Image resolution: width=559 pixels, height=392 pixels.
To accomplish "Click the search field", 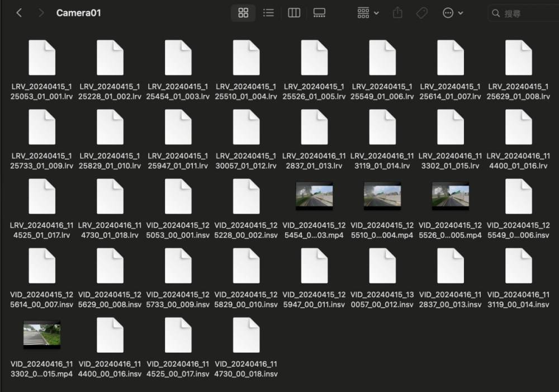I will click(x=523, y=13).
